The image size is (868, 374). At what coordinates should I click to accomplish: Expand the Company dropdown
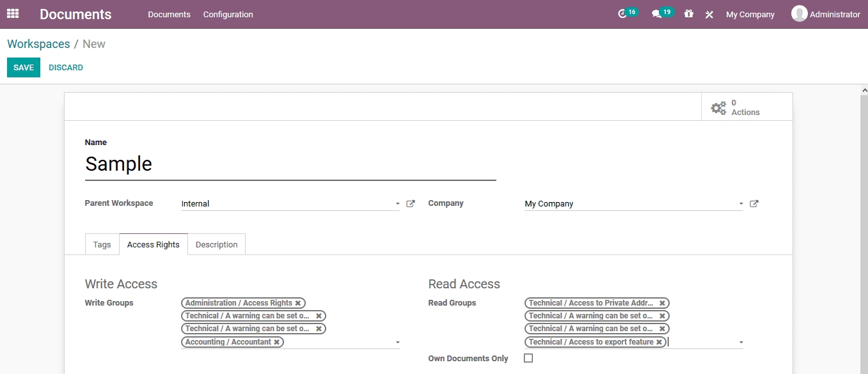pos(741,204)
